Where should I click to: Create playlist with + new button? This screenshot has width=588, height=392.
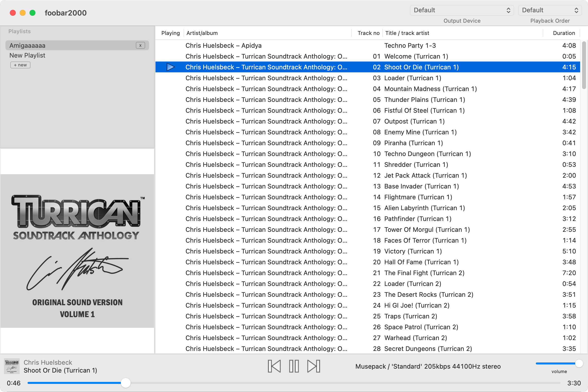pyautogui.click(x=20, y=65)
